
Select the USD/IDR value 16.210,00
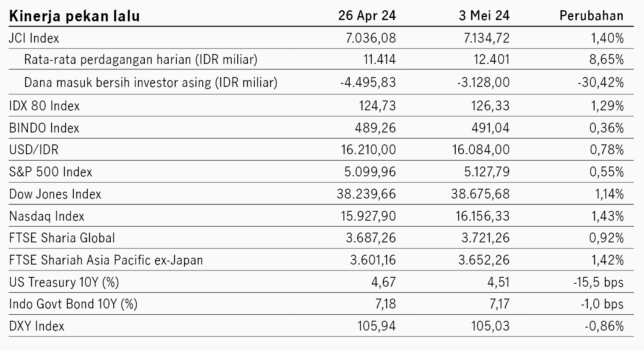(x=368, y=150)
